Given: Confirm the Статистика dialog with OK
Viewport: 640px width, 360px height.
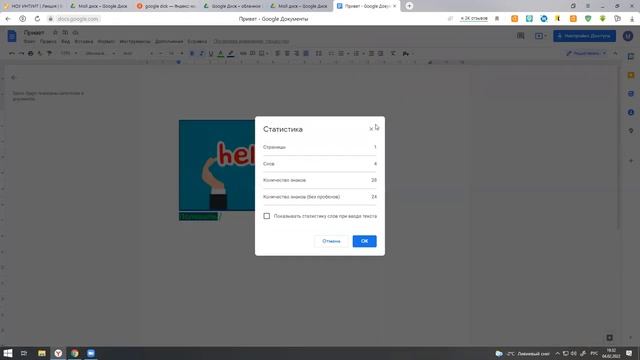Looking at the screenshot, I should click(364, 241).
